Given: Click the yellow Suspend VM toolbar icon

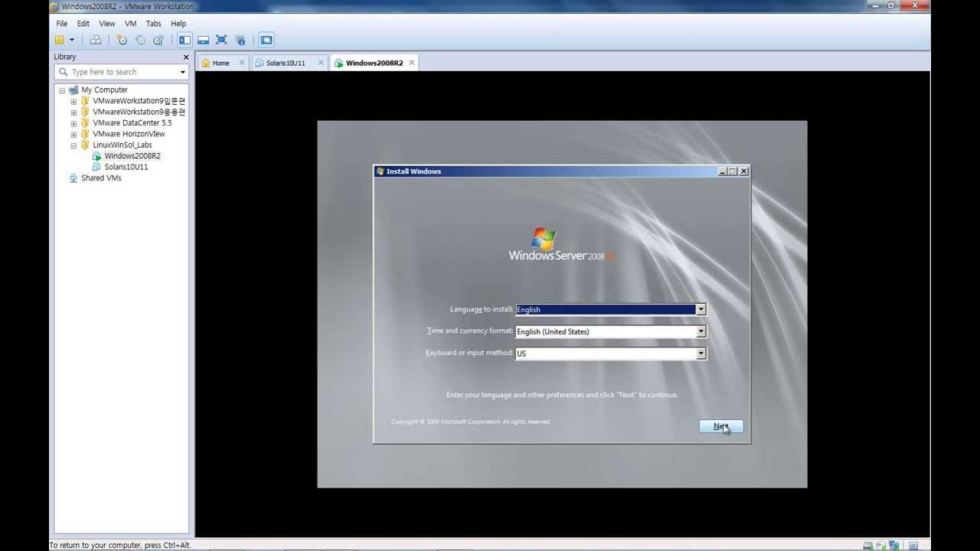Looking at the screenshot, I should point(60,40).
